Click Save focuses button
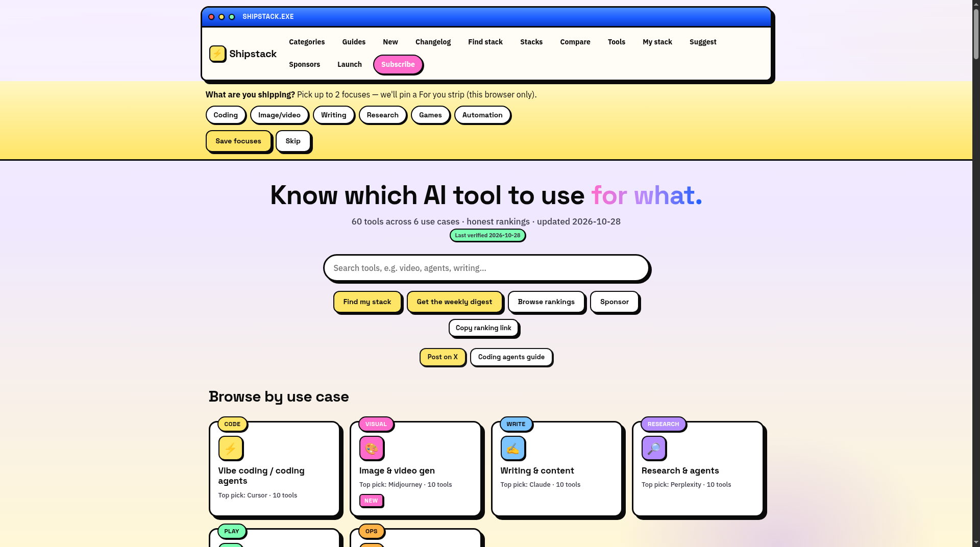The image size is (980, 547). tap(238, 141)
